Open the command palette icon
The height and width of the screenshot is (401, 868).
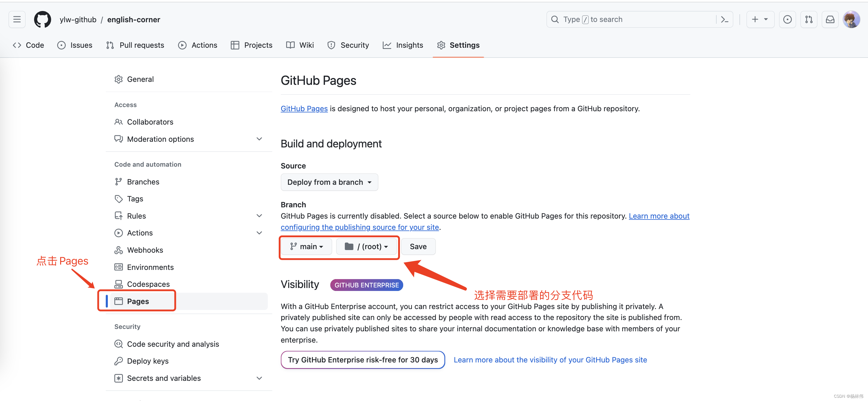pyautogui.click(x=724, y=20)
